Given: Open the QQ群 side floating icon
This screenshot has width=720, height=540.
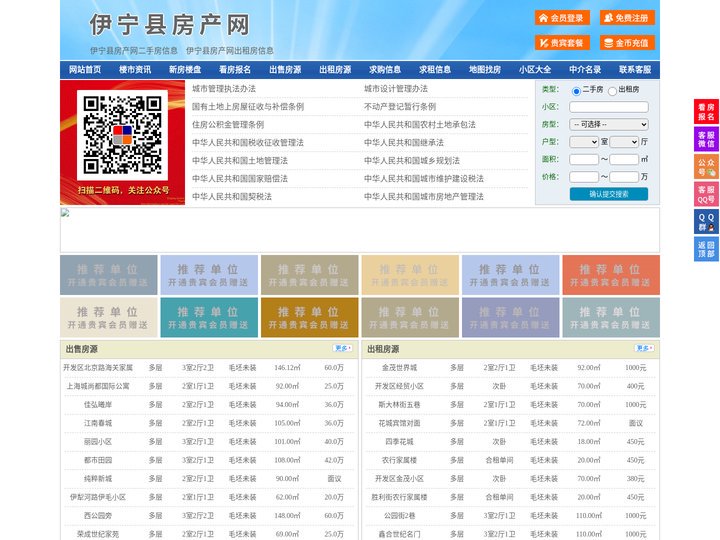Looking at the screenshot, I should pyautogui.click(x=706, y=222).
